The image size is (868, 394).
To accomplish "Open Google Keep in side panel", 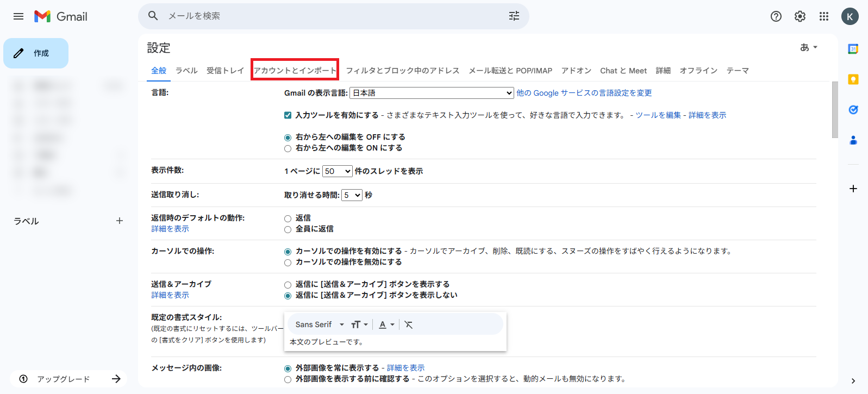I will [x=853, y=79].
